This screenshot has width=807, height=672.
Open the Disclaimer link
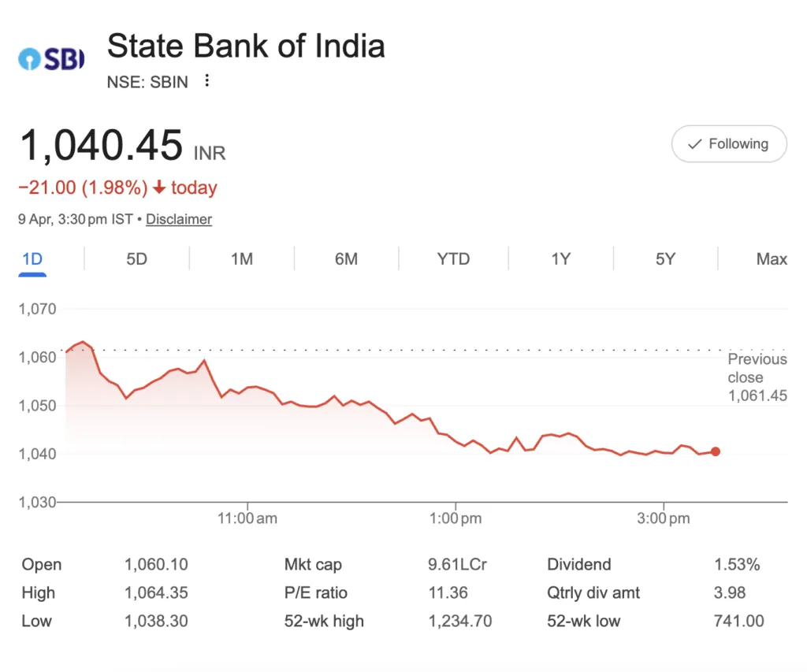pos(178,219)
